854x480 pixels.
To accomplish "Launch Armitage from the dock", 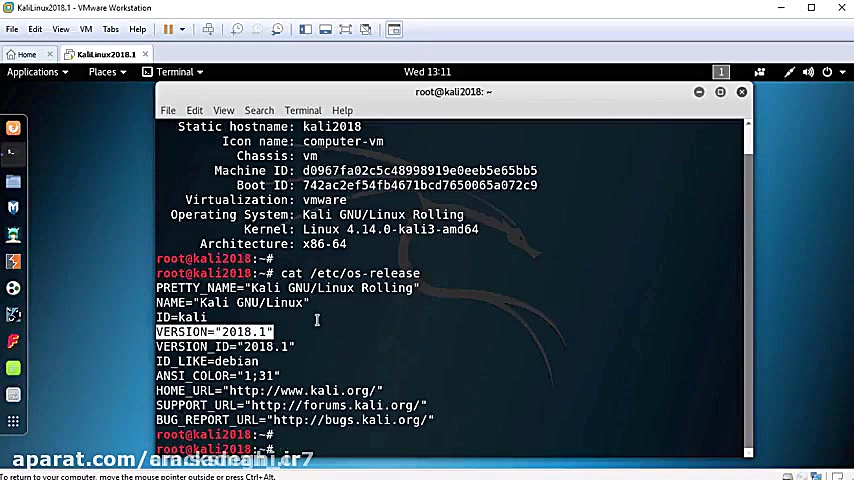I will [x=13, y=235].
